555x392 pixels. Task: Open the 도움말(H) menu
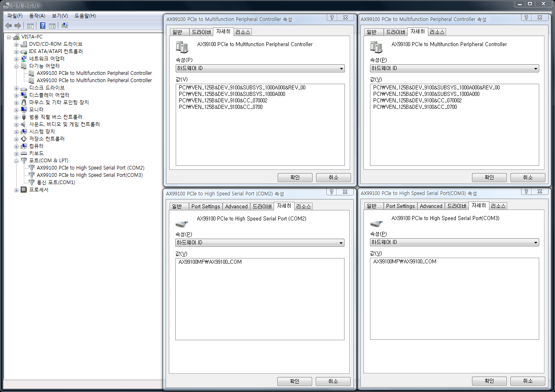pyautogui.click(x=85, y=16)
